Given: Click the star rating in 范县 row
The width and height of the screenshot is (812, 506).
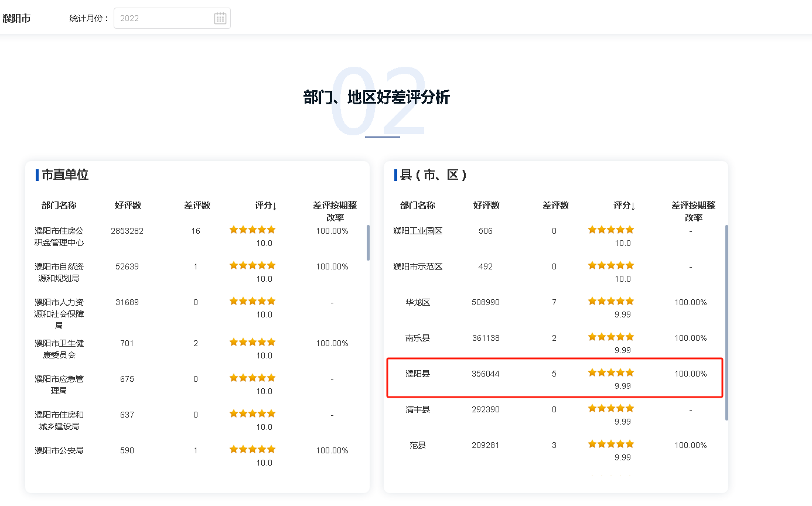Looking at the screenshot, I should [x=611, y=444].
